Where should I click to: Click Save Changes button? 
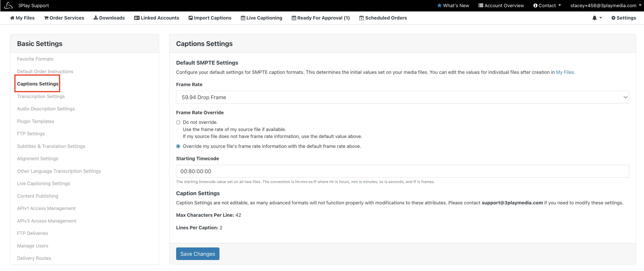pyautogui.click(x=197, y=254)
